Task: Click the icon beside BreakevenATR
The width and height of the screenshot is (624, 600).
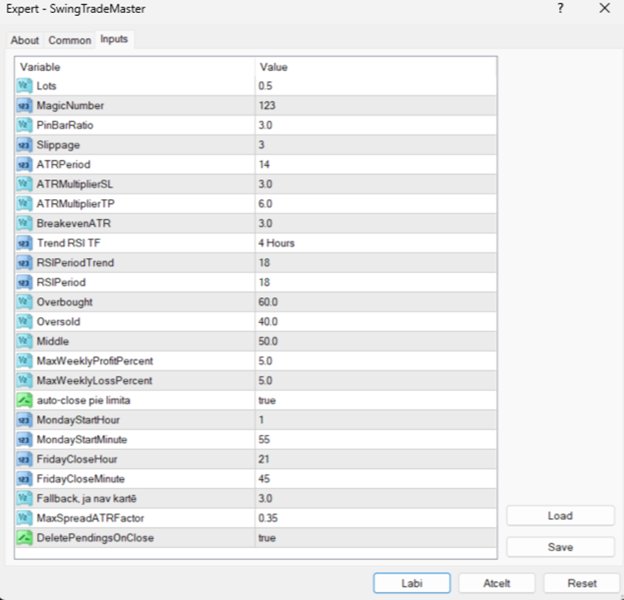Action: (24, 223)
